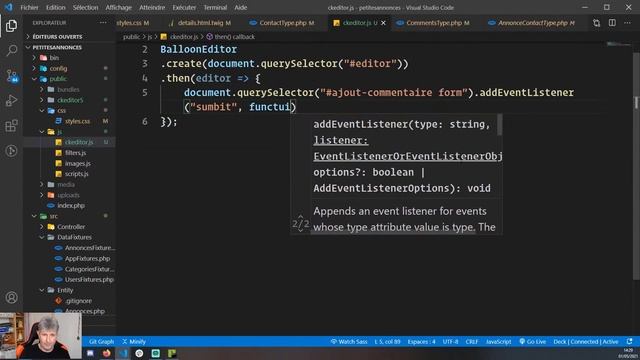Open the Affichage menu

[x=118, y=7]
